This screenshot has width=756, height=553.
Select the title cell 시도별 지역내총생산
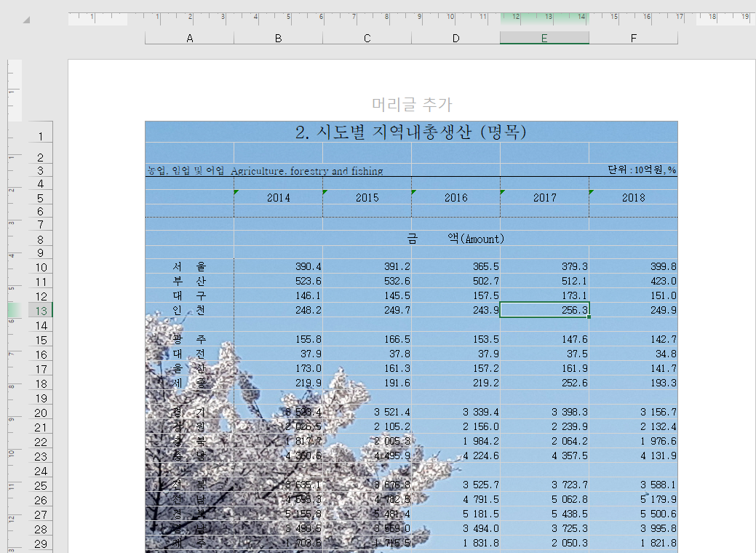tap(412, 131)
